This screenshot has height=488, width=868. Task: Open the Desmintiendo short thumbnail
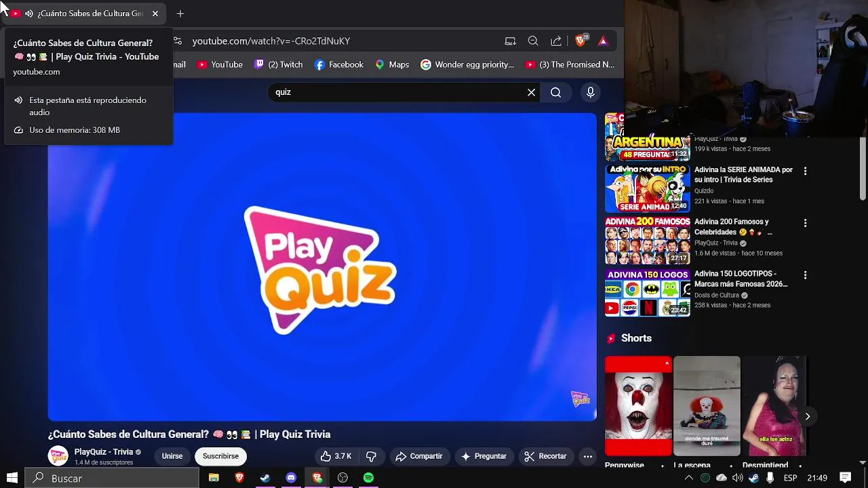pos(773,406)
